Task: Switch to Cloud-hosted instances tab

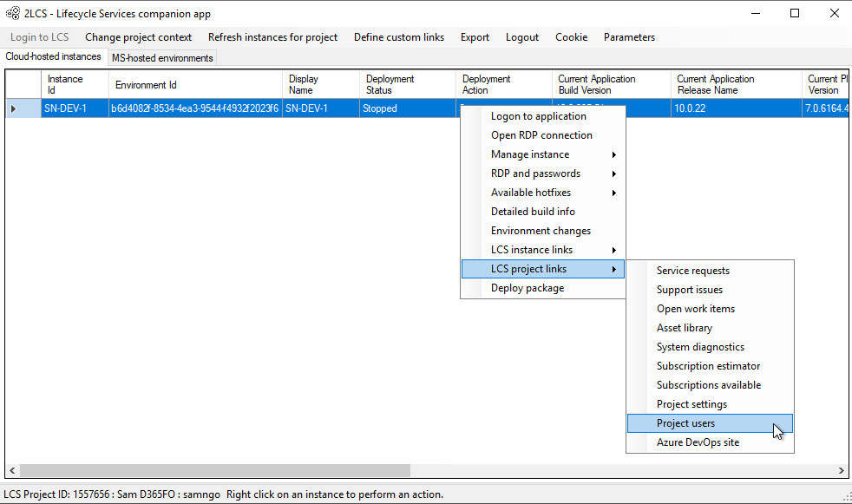Action: 53,56
